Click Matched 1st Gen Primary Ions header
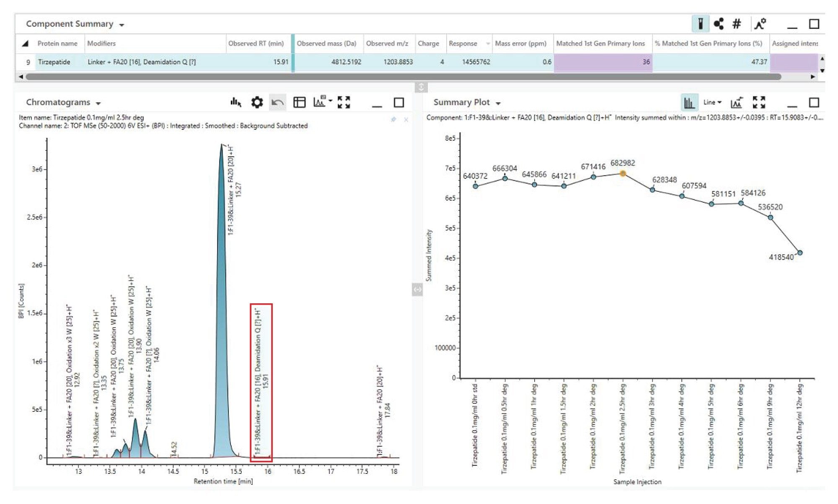The image size is (838, 504). point(600,44)
